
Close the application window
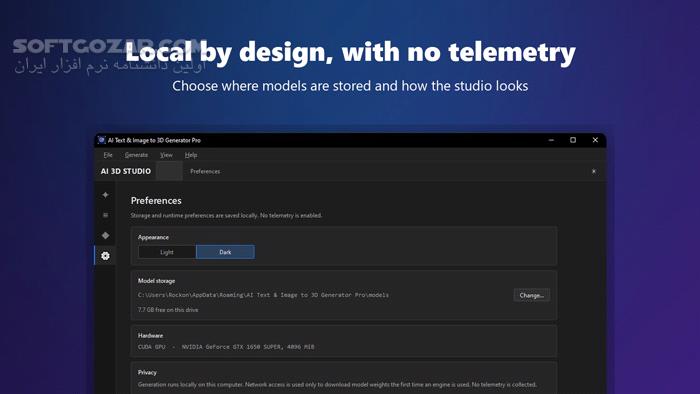pos(595,140)
